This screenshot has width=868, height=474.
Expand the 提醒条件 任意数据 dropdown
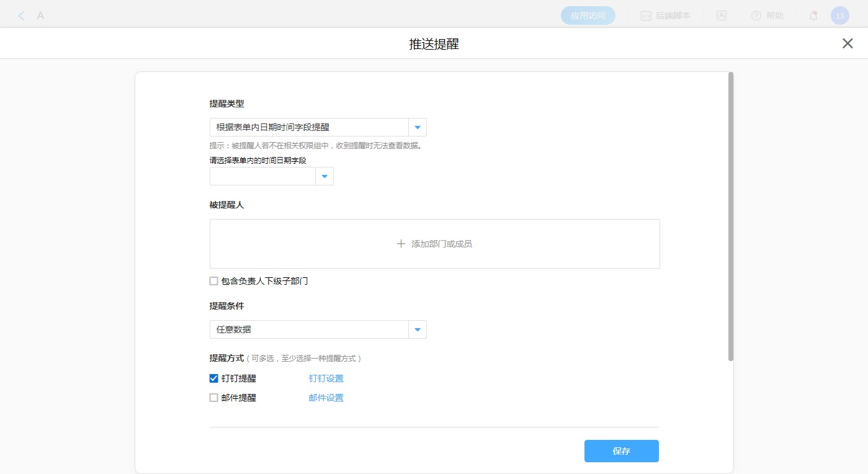tap(417, 329)
